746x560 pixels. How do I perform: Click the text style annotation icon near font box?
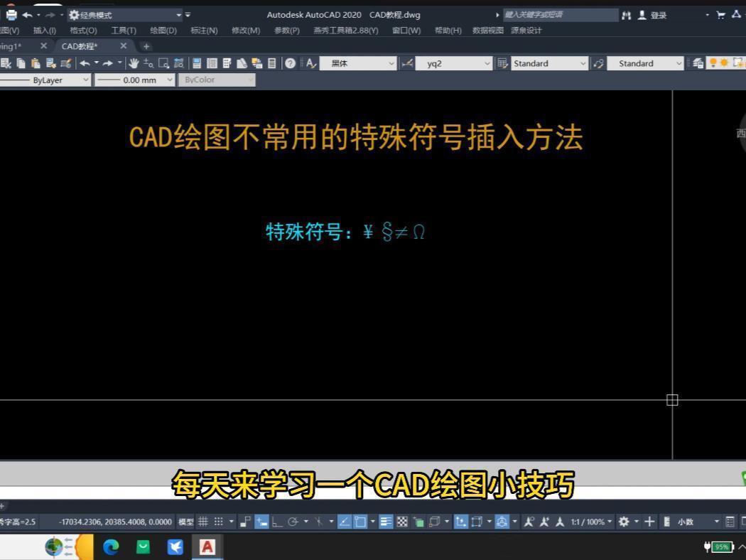(x=311, y=63)
